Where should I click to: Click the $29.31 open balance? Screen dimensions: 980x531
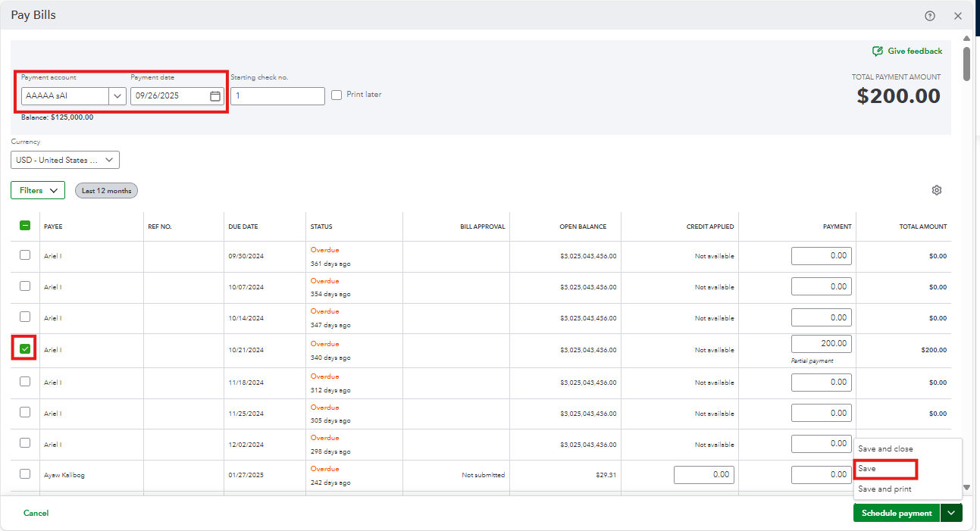[x=606, y=475]
